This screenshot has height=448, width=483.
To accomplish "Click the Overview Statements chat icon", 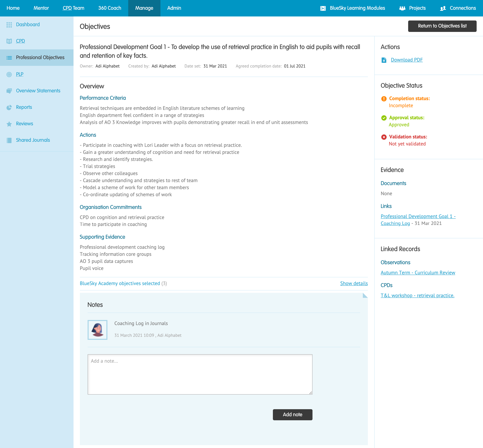I will (x=9, y=91).
